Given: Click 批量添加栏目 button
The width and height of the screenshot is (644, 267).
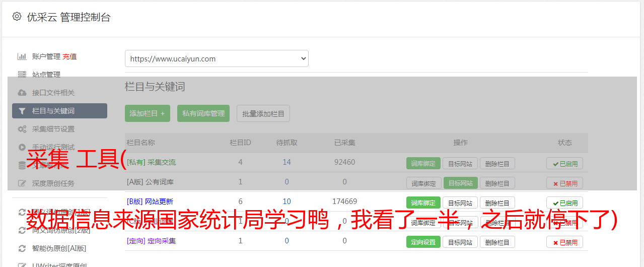Looking at the screenshot, I should coord(263,113).
